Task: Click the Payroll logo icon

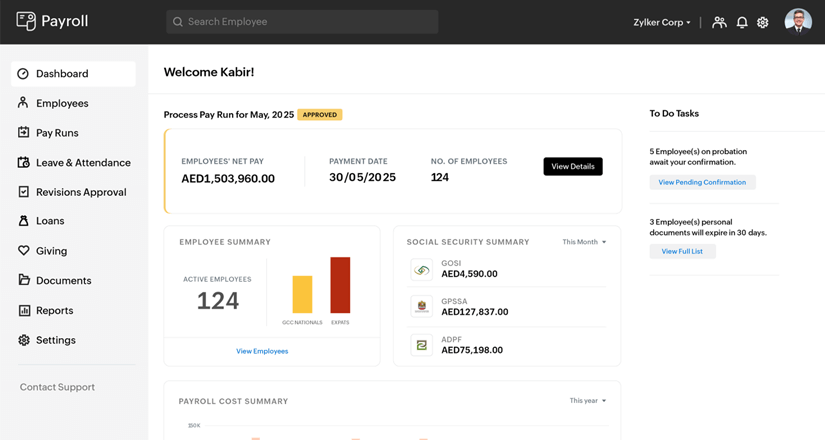Action: point(26,21)
